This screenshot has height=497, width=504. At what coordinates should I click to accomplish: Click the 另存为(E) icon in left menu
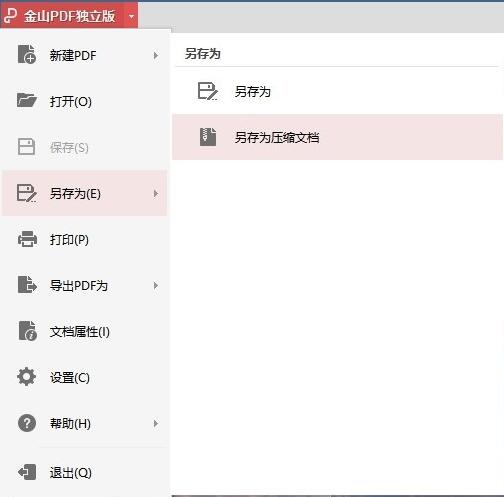click(27, 193)
